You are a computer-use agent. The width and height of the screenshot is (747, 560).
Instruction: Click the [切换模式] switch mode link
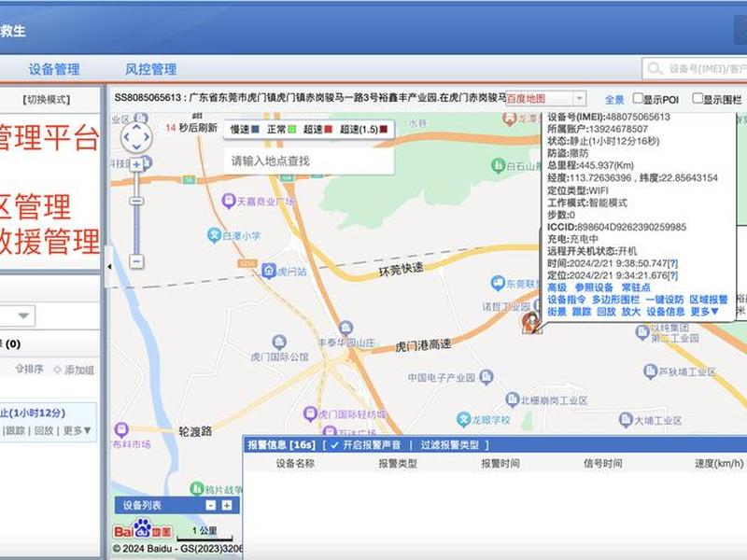[x=46, y=100]
